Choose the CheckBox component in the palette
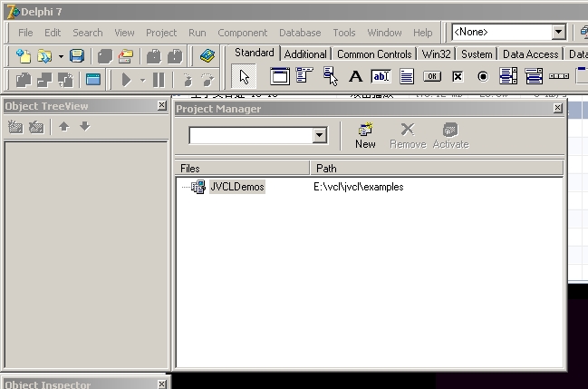The image size is (588, 389). (458, 77)
